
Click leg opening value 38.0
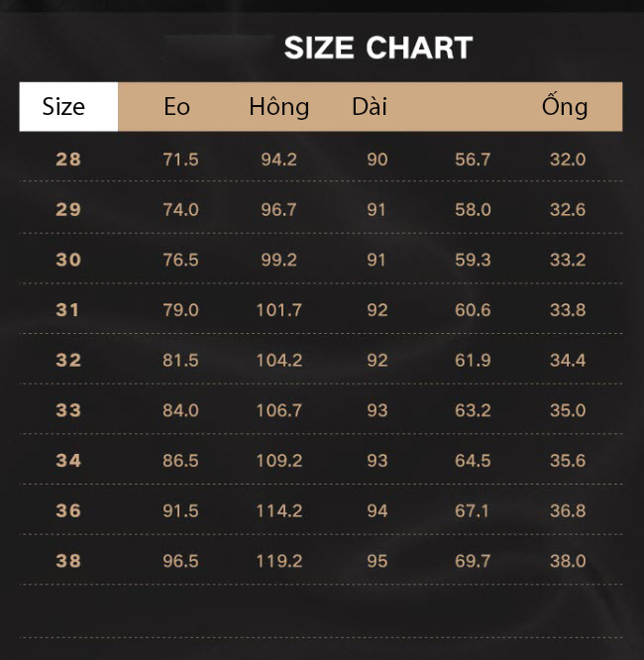pyautogui.click(x=568, y=561)
